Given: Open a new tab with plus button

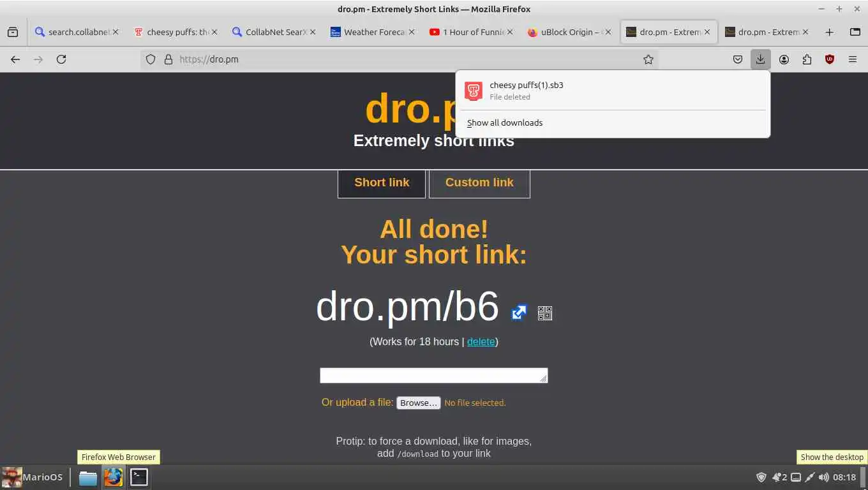Looking at the screenshot, I should coord(829,32).
